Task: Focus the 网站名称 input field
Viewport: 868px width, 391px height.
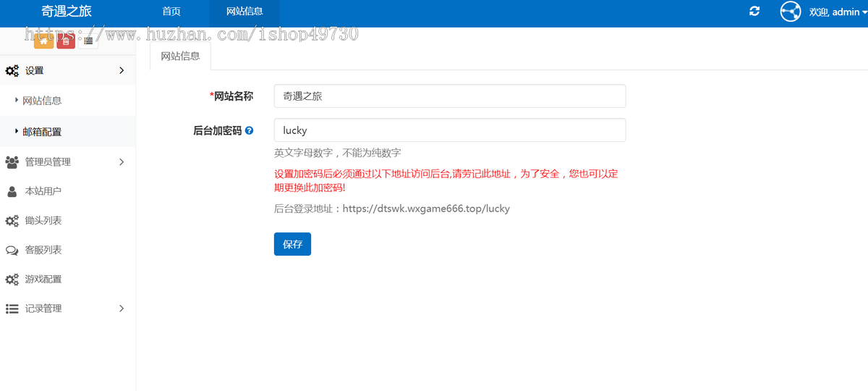Action: (450, 96)
